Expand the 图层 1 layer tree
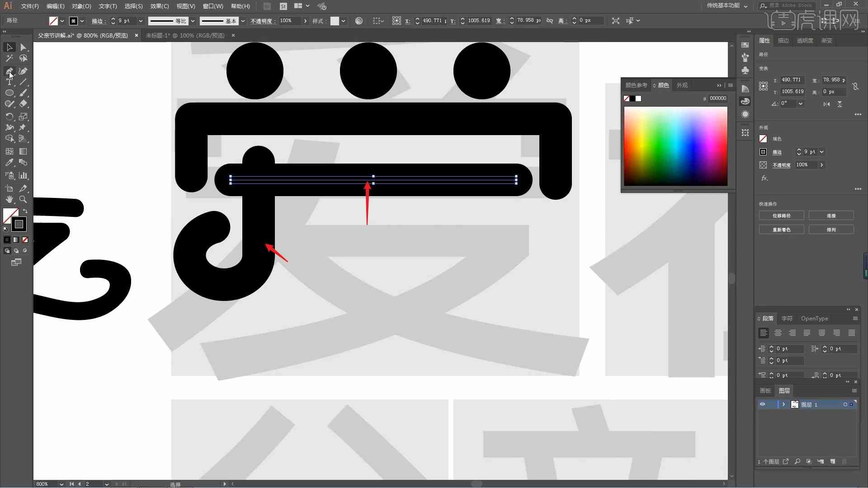The height and width of the screenshot is (488, 868). click(x=782, y=404)
